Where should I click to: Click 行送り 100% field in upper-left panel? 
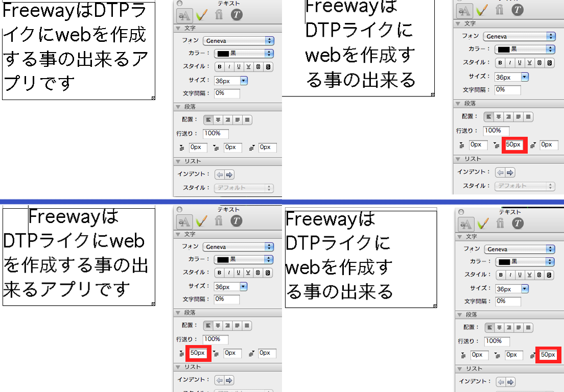coord(216,134)
